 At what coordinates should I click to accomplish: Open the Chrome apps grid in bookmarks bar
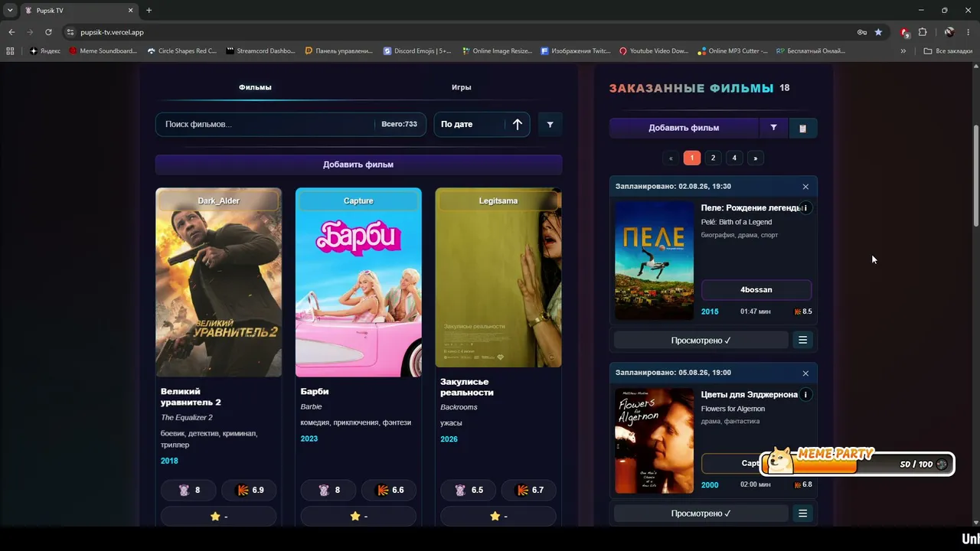(10, 51)
